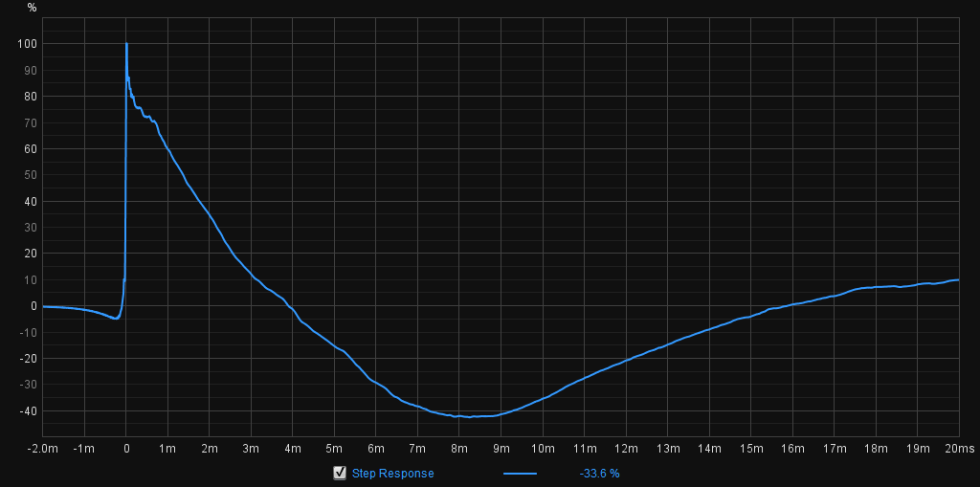Click the Step Response legend label
Screen dimensions: 980x487
pos(392,474)
